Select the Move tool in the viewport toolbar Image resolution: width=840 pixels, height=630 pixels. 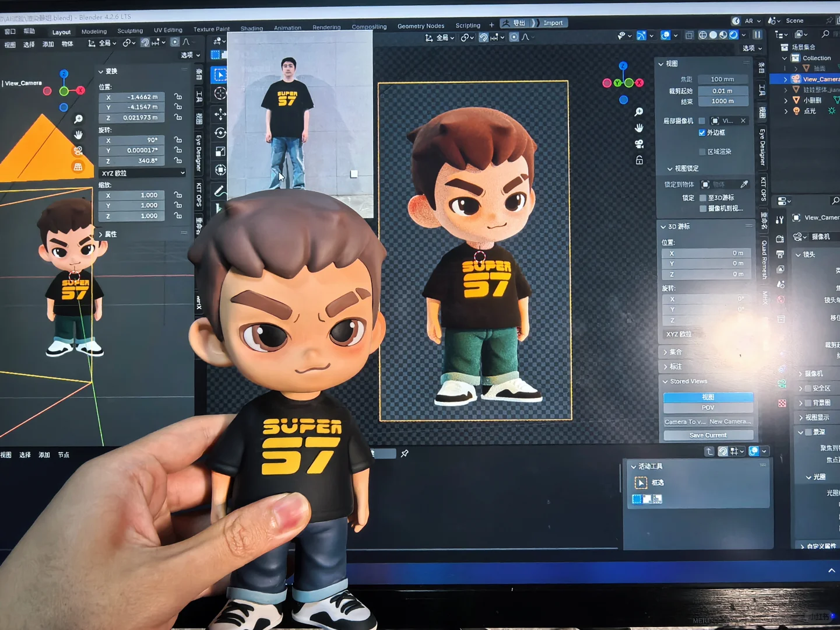[220, 114]
